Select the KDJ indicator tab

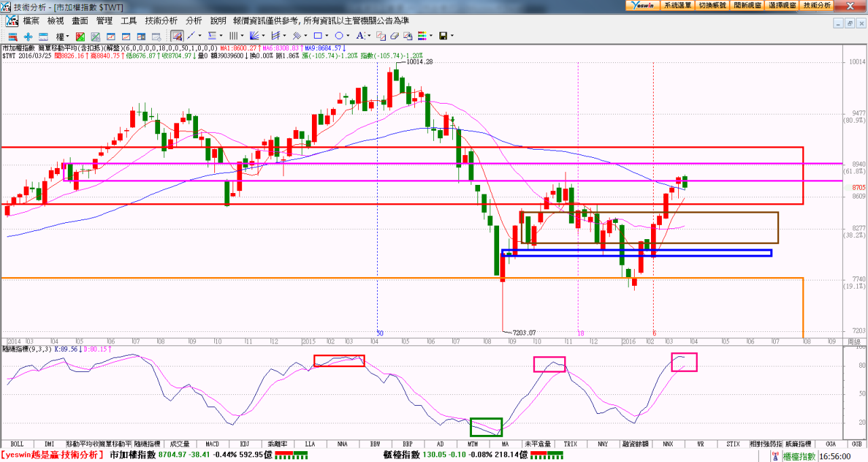(244, 444)
